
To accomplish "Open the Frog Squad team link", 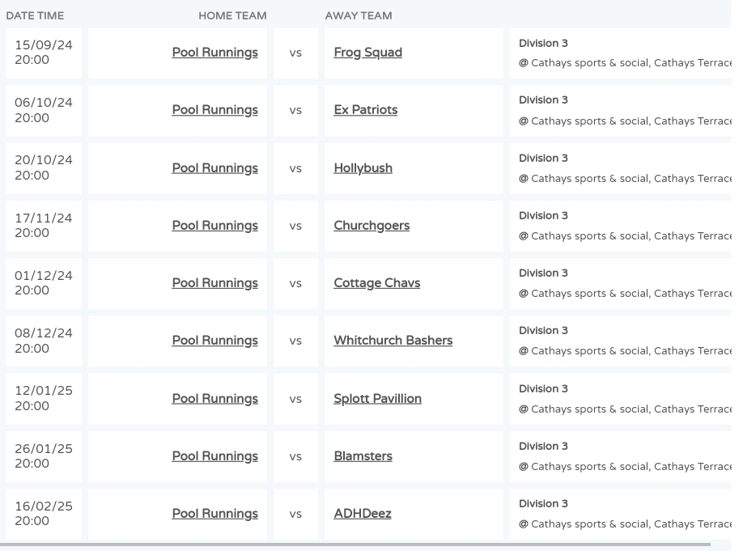I will (x=367, y=53).
